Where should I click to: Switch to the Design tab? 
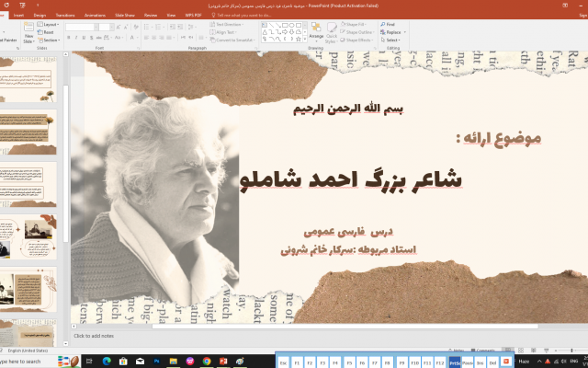[40, 15]
